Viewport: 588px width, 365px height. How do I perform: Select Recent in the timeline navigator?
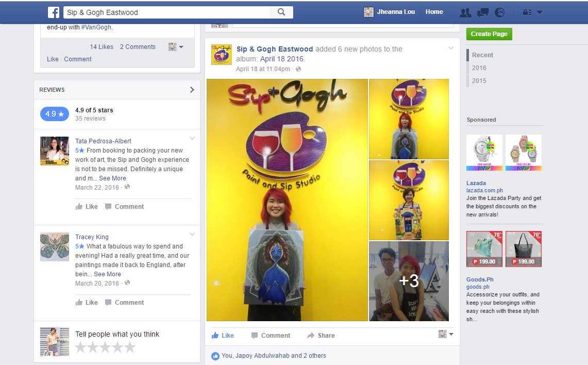(482, 55)
